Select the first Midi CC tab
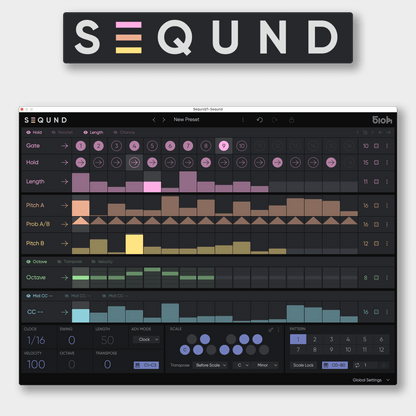 click(39, 296)
